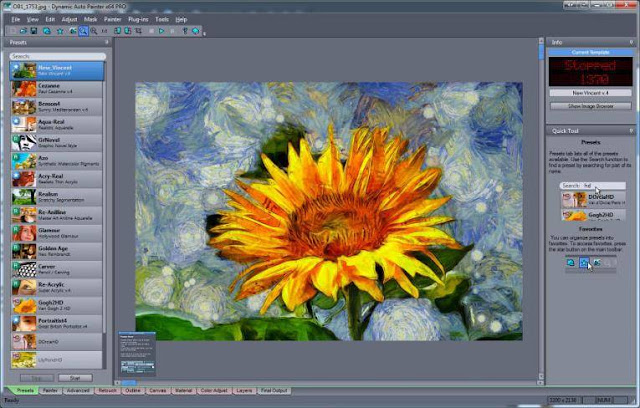The image size is (640, 408).
Task: Switch to the Color Adjust tab
Action: tap(214, 390)
